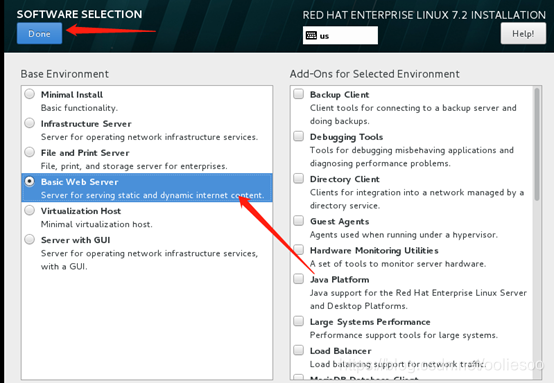The width and height of the screenshot is (554, 383).
Task: Select File and Print Server radio button
Action: [x=30, y=152]
